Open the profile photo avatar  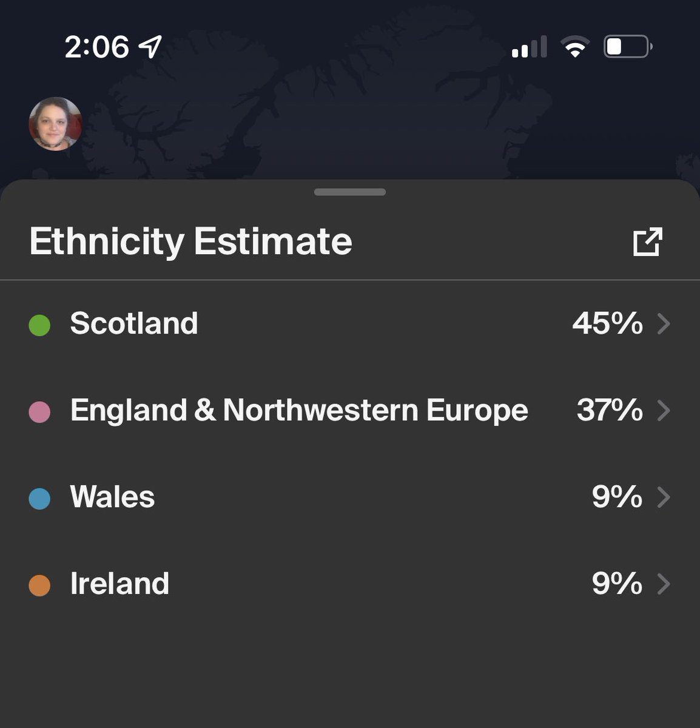[55, 124]
